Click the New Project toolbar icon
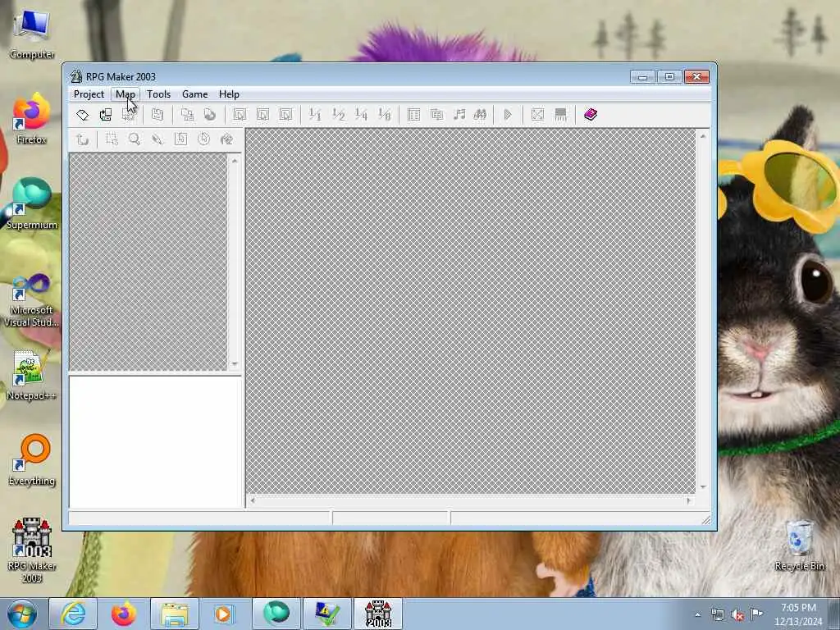Screen dimensions: 840x630 (x=83, y=114)
